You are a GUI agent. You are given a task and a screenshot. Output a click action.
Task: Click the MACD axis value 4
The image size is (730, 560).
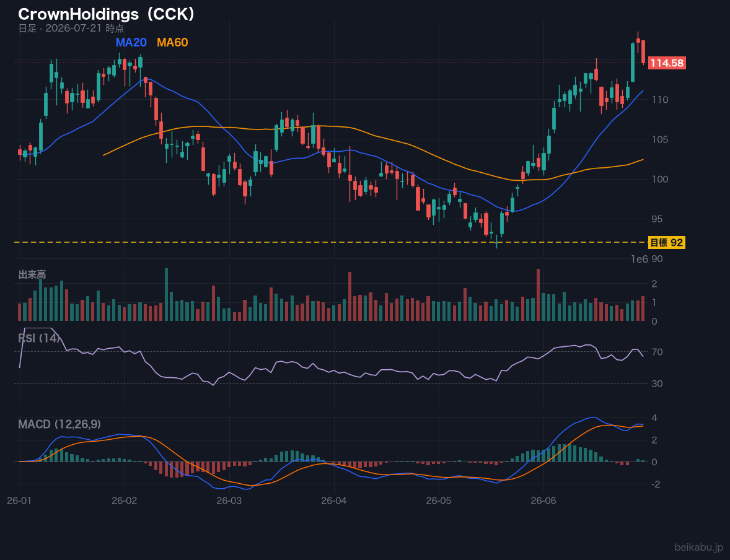[x=654, y=418]
